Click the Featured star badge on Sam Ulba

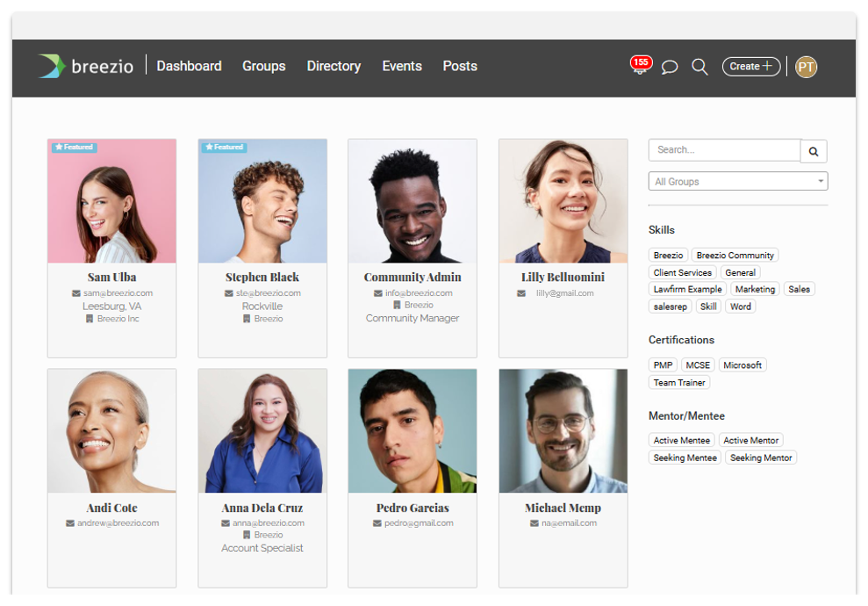74,148
